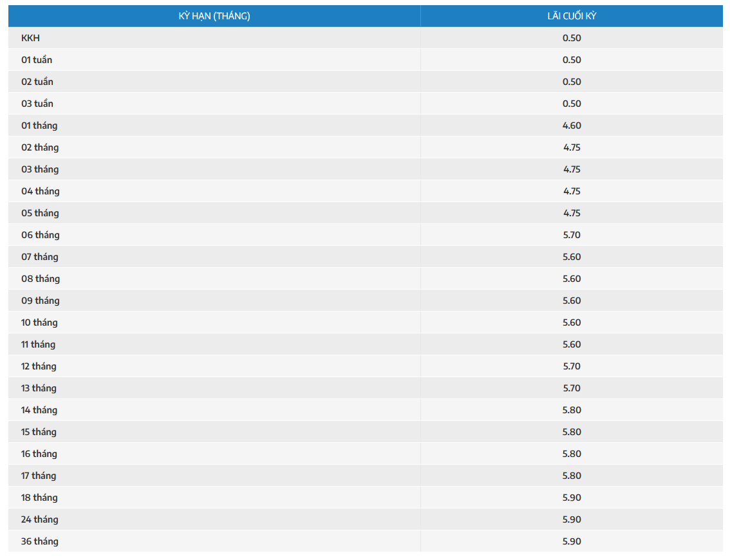Click the rate value for KKH
730x560 pixels.
pyautogui.click(x=572, y=38)
